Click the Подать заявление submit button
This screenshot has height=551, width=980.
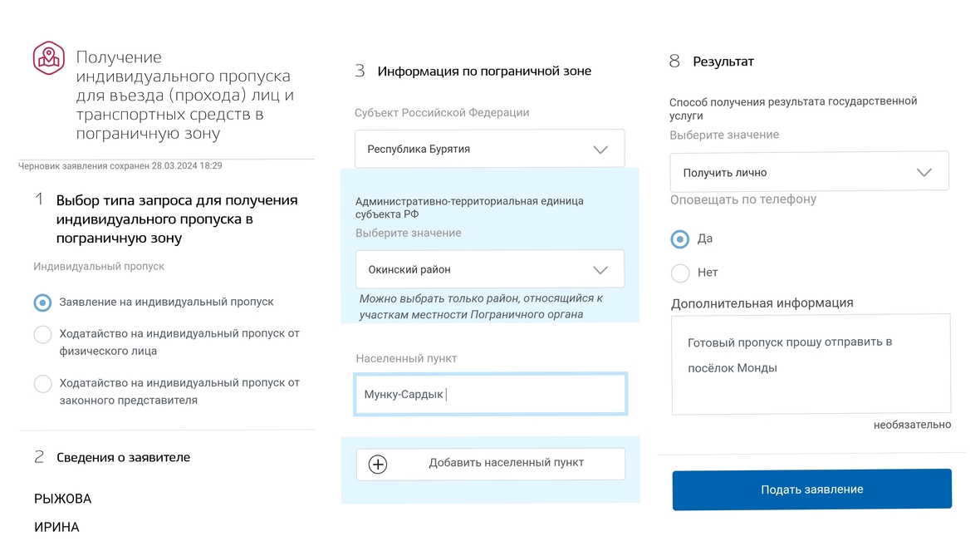click(812, 489)
